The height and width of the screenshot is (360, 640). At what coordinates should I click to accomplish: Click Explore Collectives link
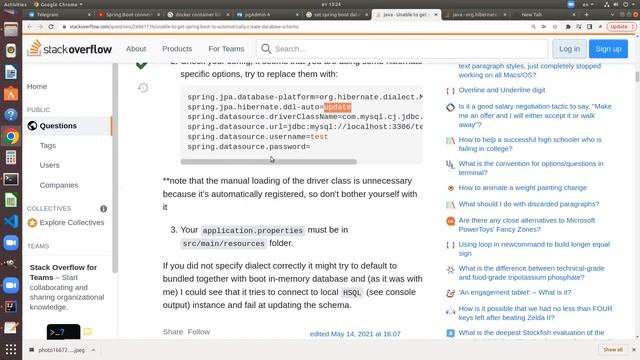click(x=72, y=222)
